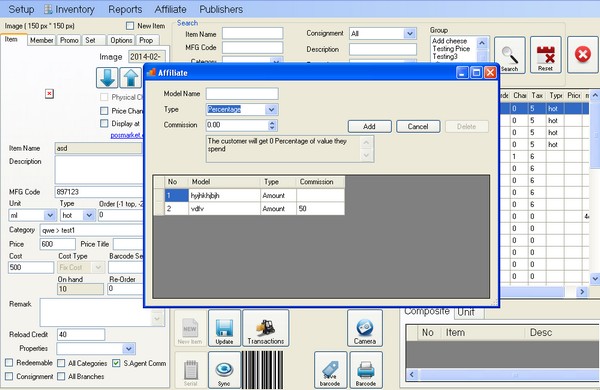Uncheck the S.Agent Comm checkbox
Screen dimensions: 600x390
[116, 363]
